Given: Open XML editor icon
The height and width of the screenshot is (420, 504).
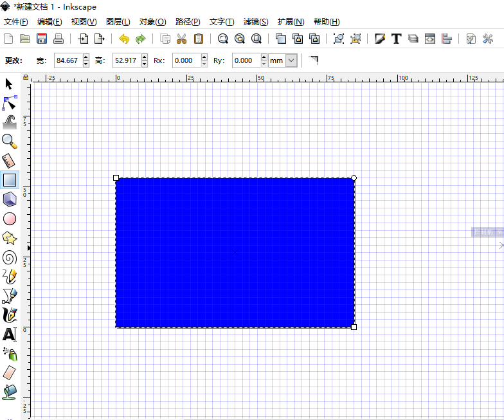Looking at the screenshot, I should [430, 39].
